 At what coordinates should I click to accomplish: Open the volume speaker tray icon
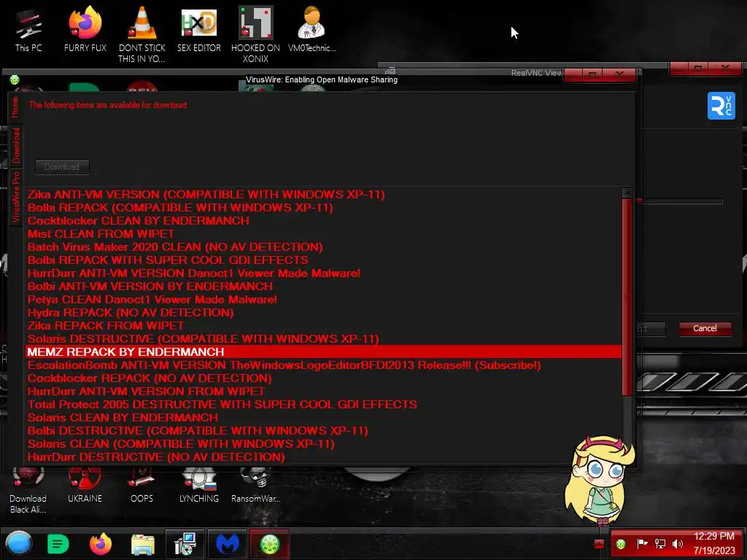tap(677, 544)
